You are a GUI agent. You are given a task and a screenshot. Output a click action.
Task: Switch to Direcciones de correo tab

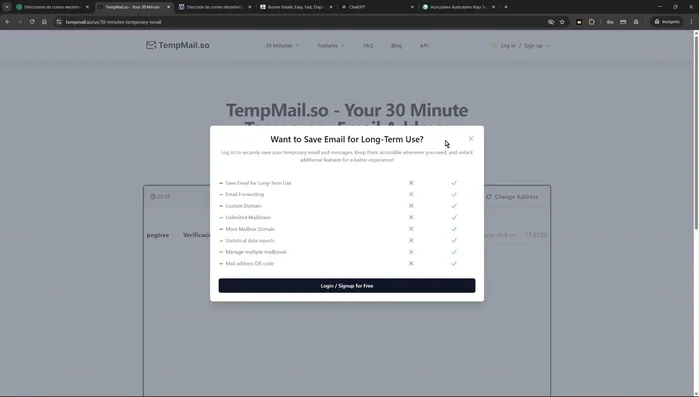[x=53, y=7]
